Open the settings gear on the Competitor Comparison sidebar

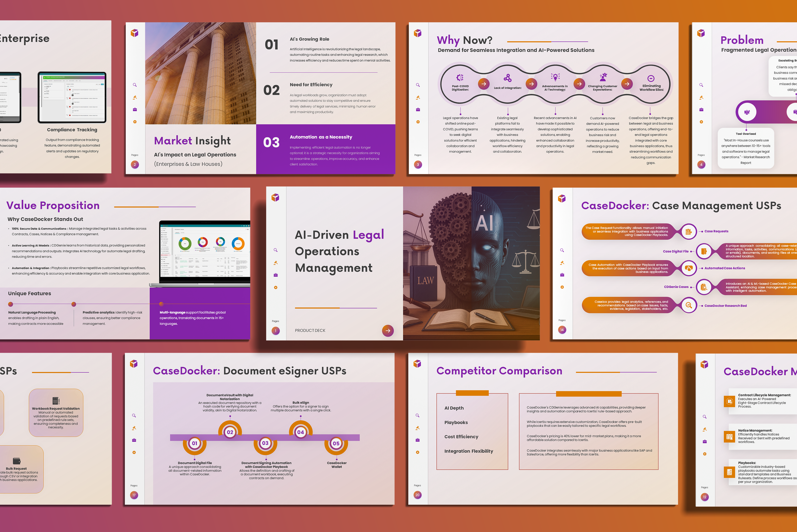(x=417, y=452)
